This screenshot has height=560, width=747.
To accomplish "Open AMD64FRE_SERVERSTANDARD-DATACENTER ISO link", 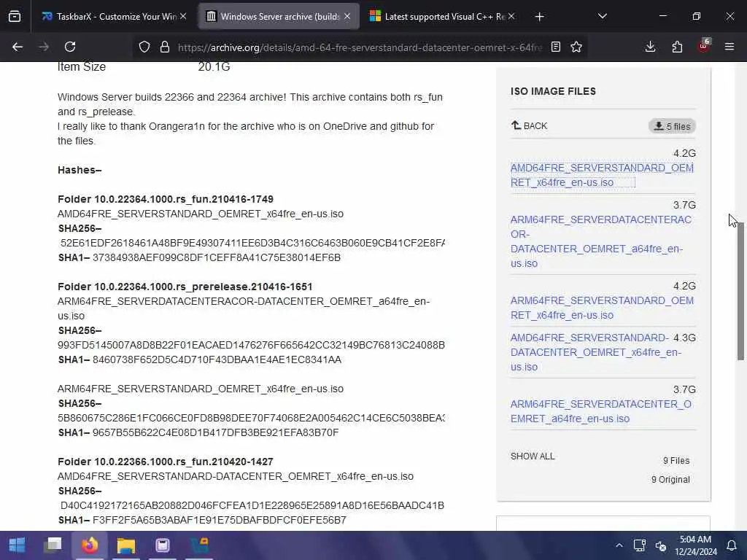I will click(595, 352).
